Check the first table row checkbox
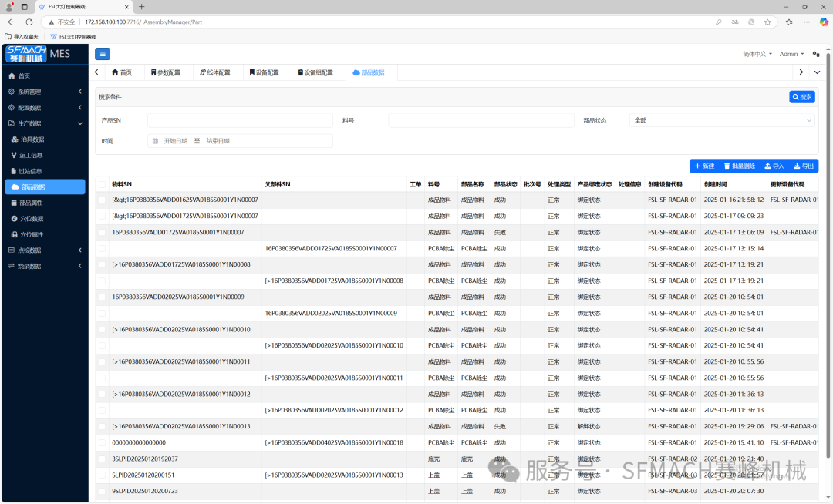Screen dimensions: 833x504 (102, 200)
